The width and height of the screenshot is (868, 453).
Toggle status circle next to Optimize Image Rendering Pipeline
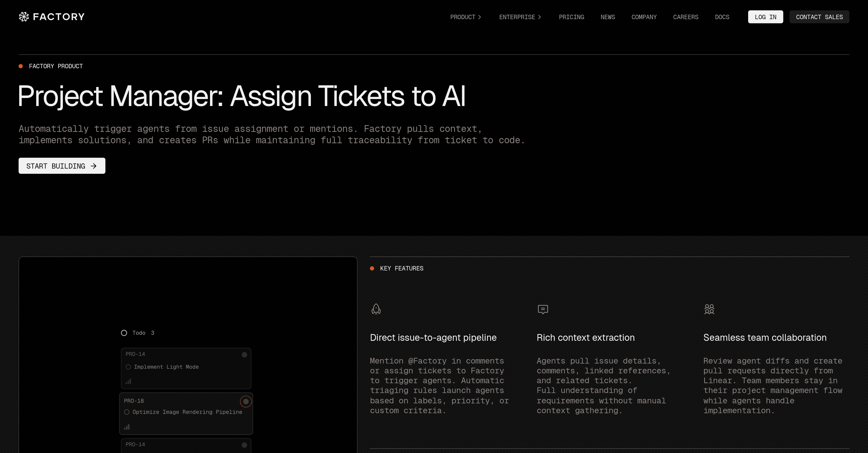pos(127,412)
